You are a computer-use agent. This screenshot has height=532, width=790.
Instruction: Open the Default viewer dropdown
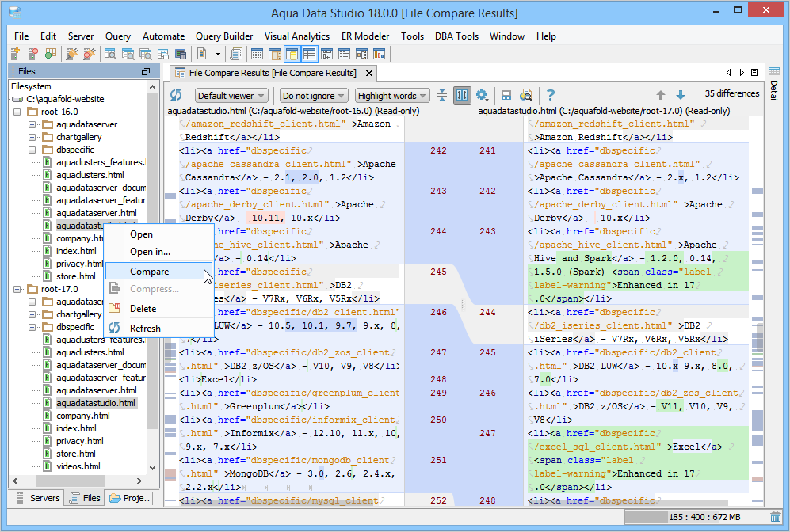coord(231,96)
